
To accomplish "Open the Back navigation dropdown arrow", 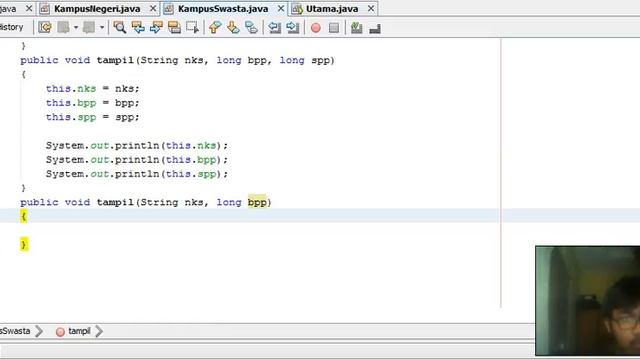I will click(x=76, y=28).
